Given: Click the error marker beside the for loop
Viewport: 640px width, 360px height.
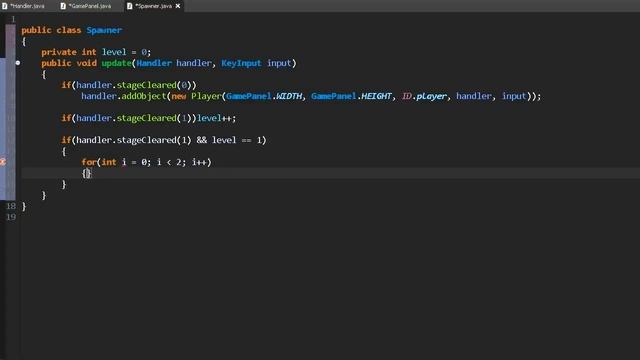Looking at the screenshot, I should pyautogui.click(x=2, y=162).
